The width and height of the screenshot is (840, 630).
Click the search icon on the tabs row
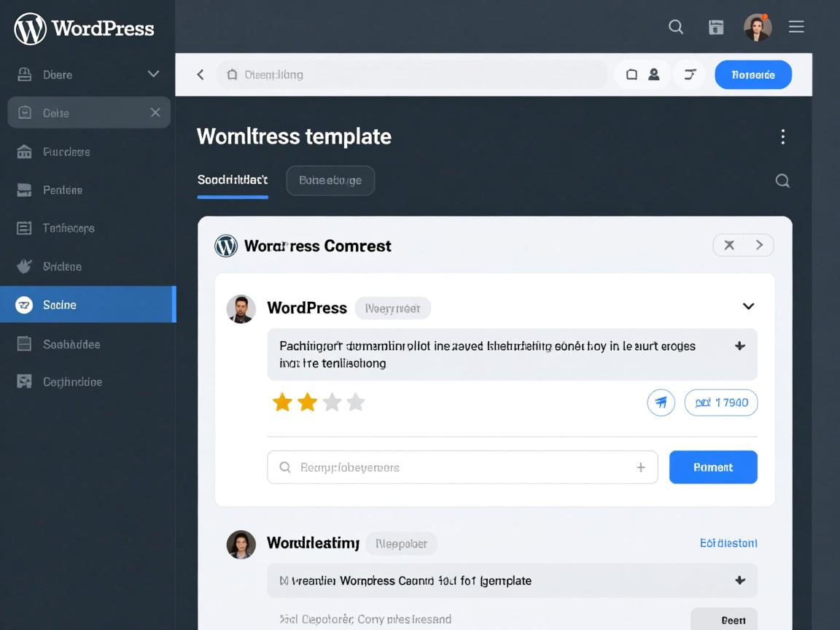click(782, 181)
